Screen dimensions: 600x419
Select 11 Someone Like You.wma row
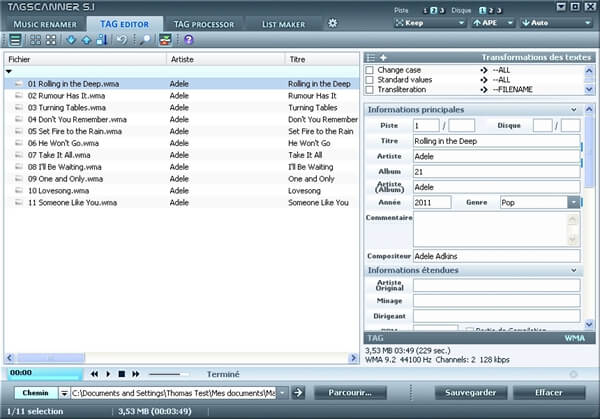click(x=182, y=202)
